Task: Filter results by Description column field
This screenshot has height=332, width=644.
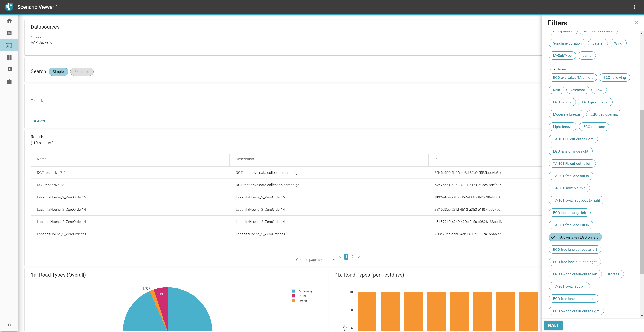Action: point(256,159)
